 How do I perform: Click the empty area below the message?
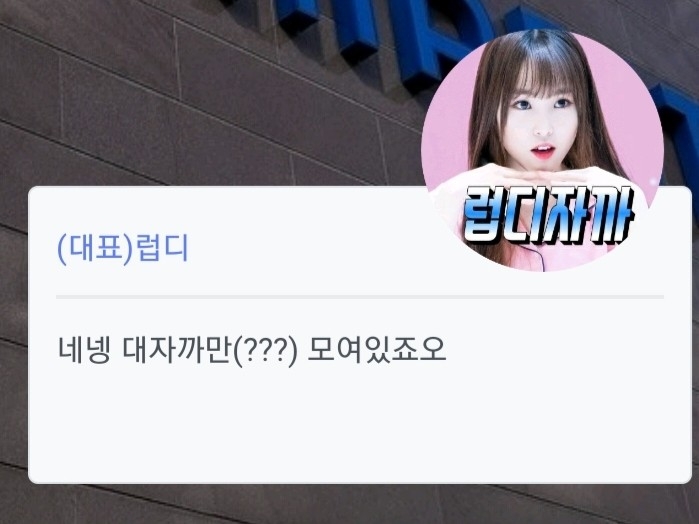click(x=359, y=424)
